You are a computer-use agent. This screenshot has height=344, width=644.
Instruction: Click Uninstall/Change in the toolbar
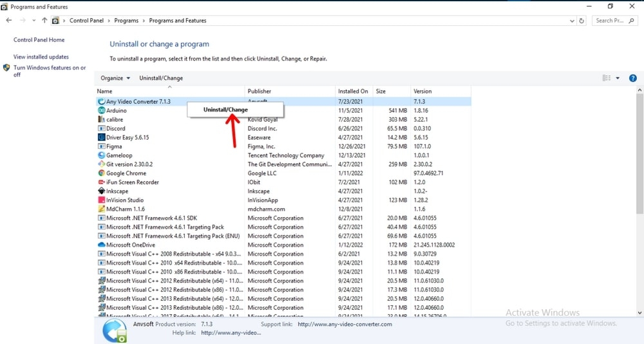click(161, 78)
